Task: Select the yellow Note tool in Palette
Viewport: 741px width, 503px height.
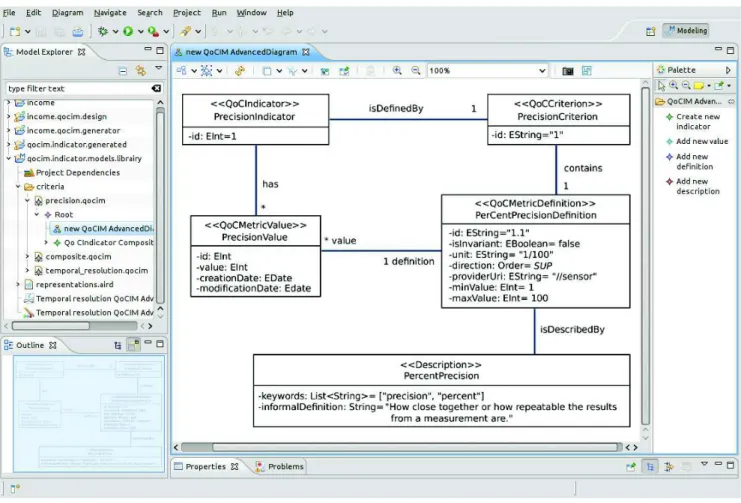Action: pyautogui.click(x=699, y=86)
